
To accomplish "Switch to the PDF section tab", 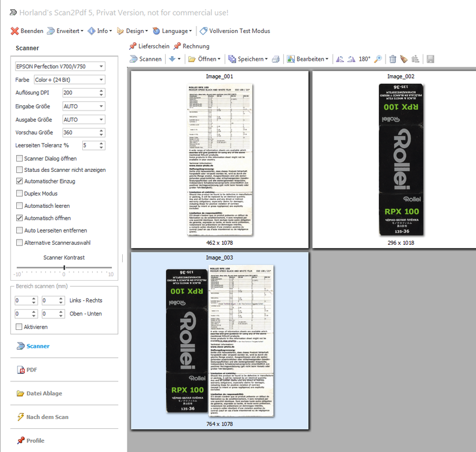I will tap(27, 370).
